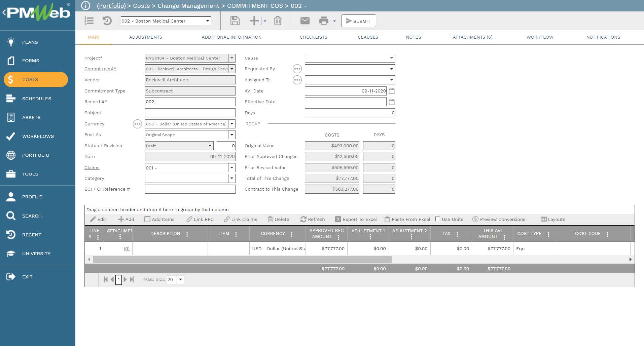Save the record with the floppy icon
Viewport: 644px width, 346px height.
click(235, 21)
